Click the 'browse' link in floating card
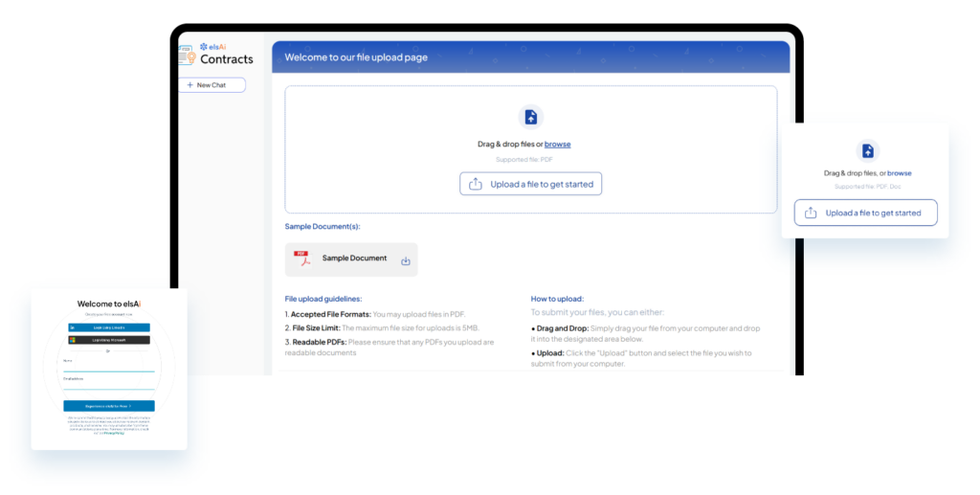980x495 pixels. point(899,173)
